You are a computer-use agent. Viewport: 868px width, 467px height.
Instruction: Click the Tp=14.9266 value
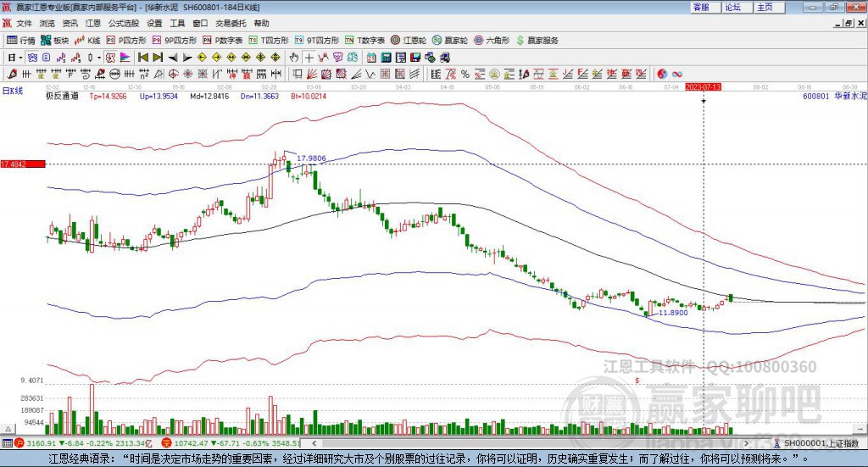108,97
